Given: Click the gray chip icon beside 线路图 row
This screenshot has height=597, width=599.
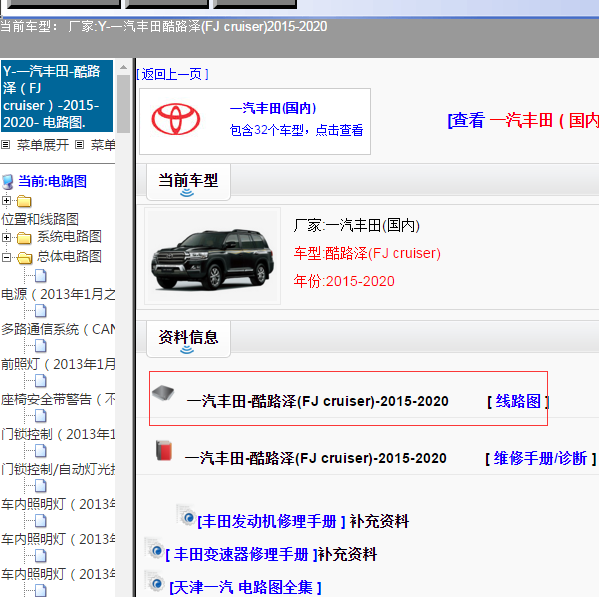Looking at the screenshot, I should [163, 393].
